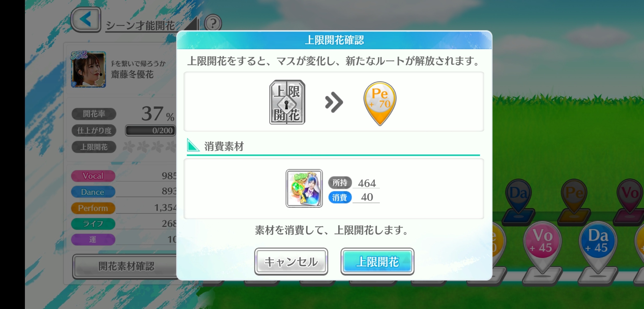Tap the 上限開花 lock tile icon
Screen dimensions: 644x309
287,102
